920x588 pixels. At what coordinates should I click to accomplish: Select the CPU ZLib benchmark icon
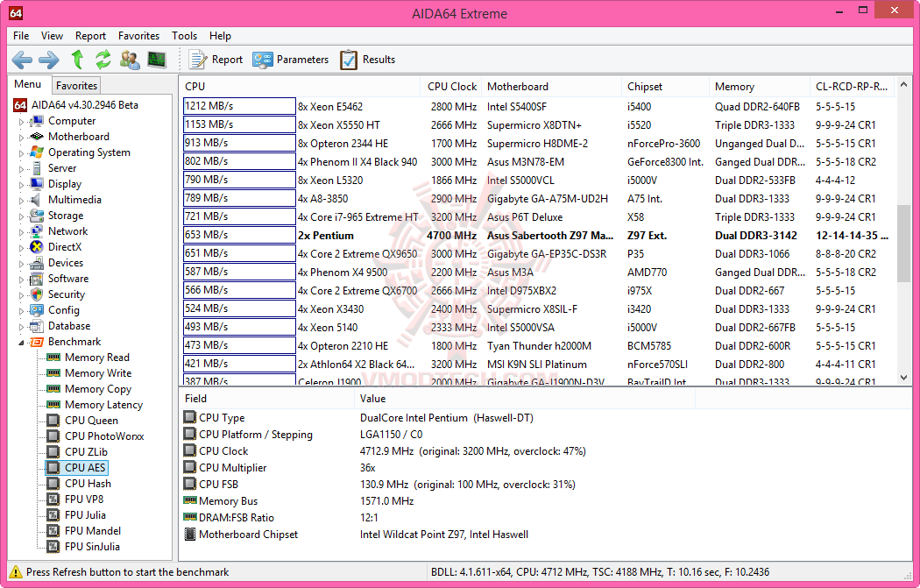(53, 452)
